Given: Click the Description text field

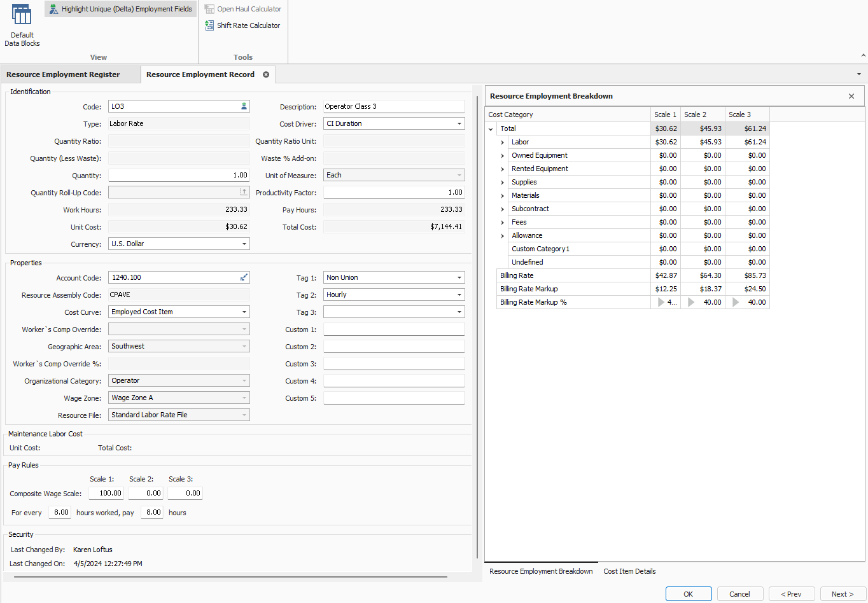Looking at the screenshot, I should pyautogui.click(x=393, y=106).
